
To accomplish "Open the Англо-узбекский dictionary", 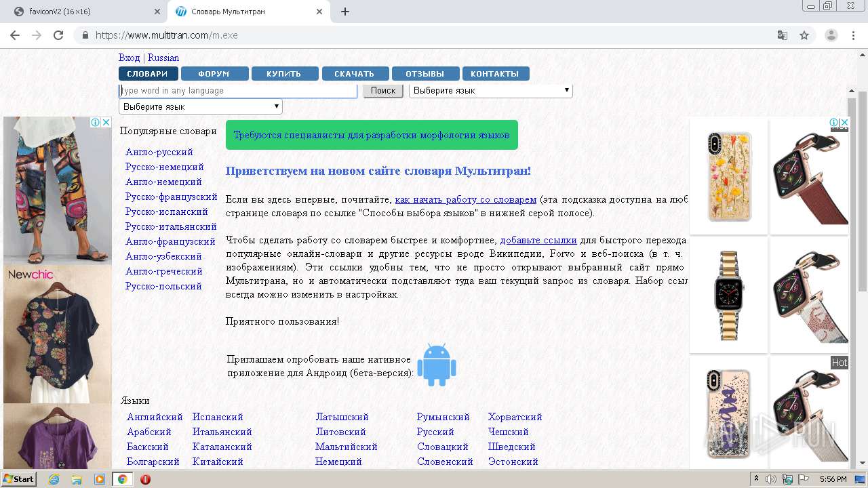I will (x=163, y=256).
